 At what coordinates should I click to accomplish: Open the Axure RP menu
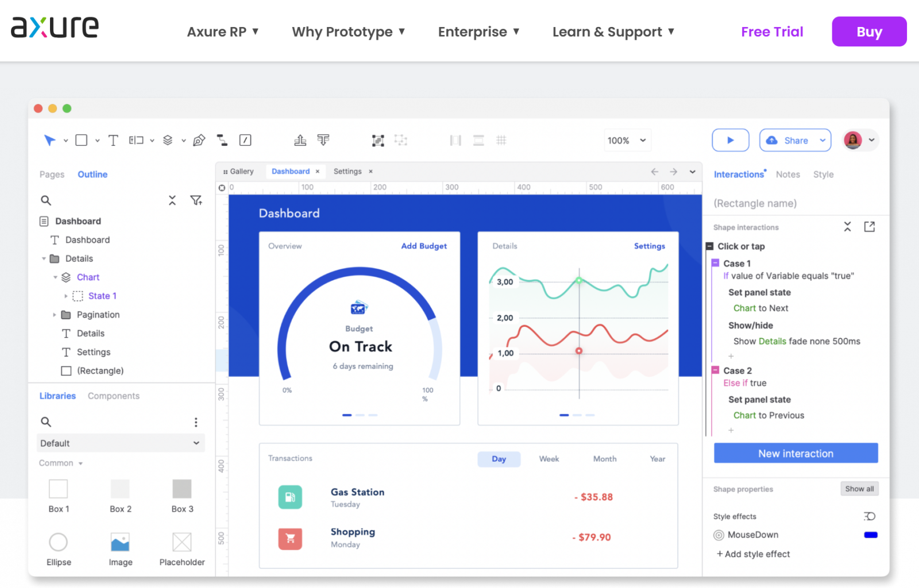[x=223, y=32]
